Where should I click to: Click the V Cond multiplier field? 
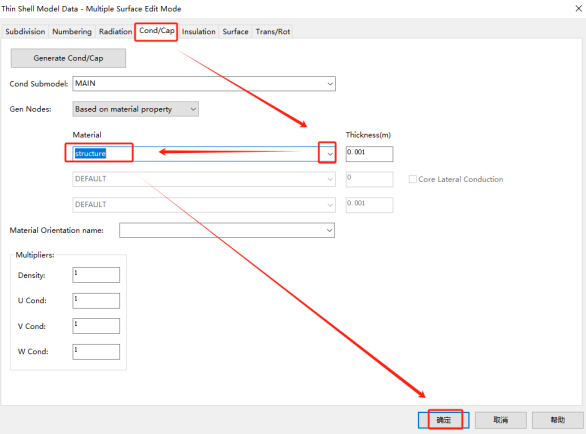click(96, 326)
